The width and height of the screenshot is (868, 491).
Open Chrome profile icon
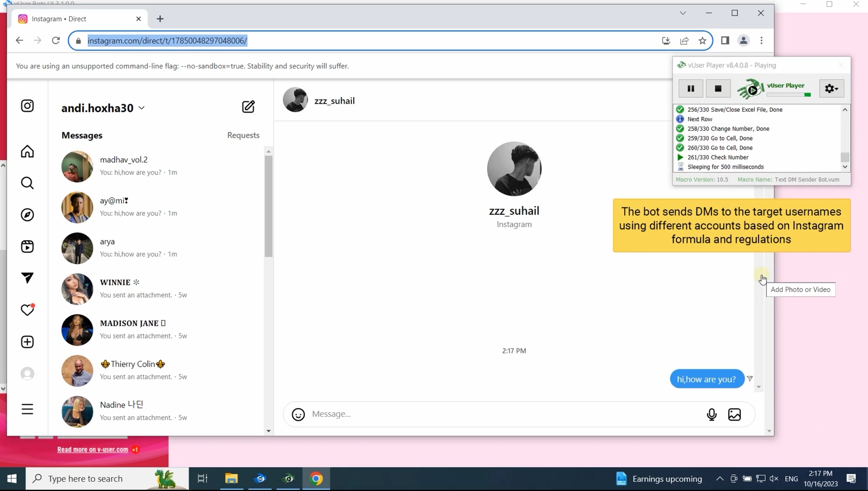pos(743,41)
